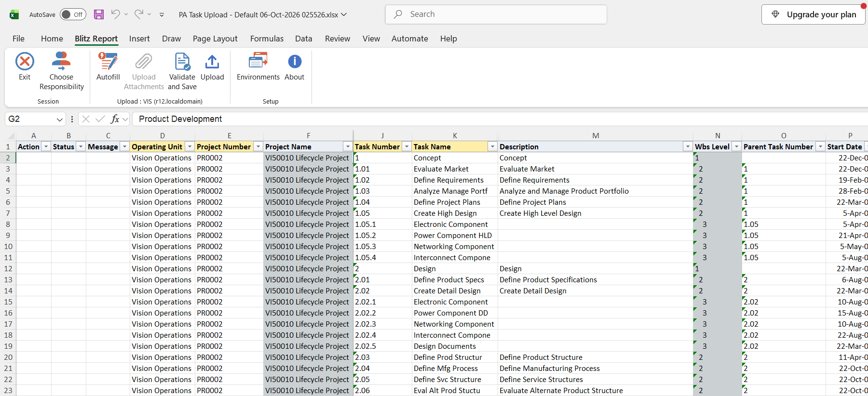Open the Wbs Level filter dropdown

(x=736, y=146)
